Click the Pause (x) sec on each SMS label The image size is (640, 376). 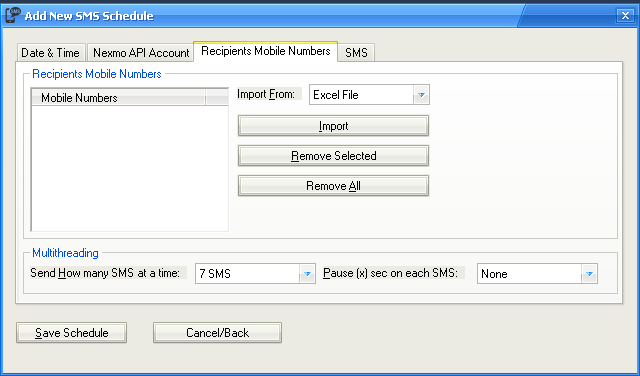pyautogui.click(x=391, y=273)
